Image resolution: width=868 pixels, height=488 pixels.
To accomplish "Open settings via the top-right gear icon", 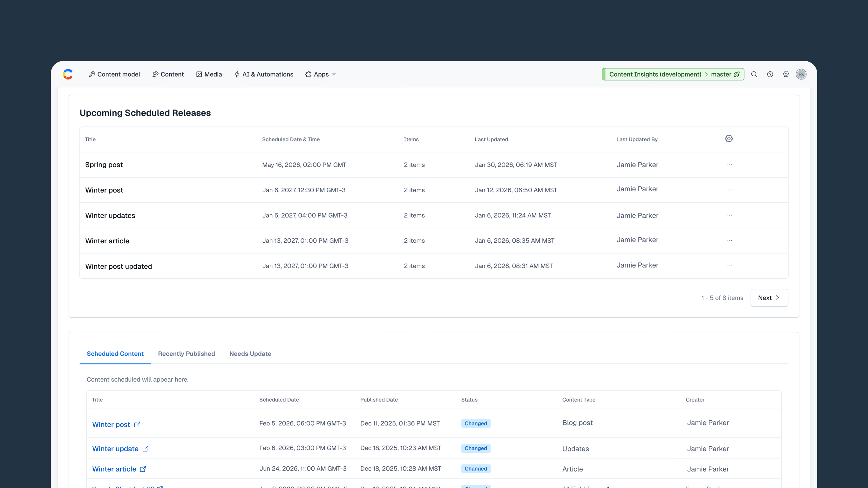I will [x=786, y=74].
